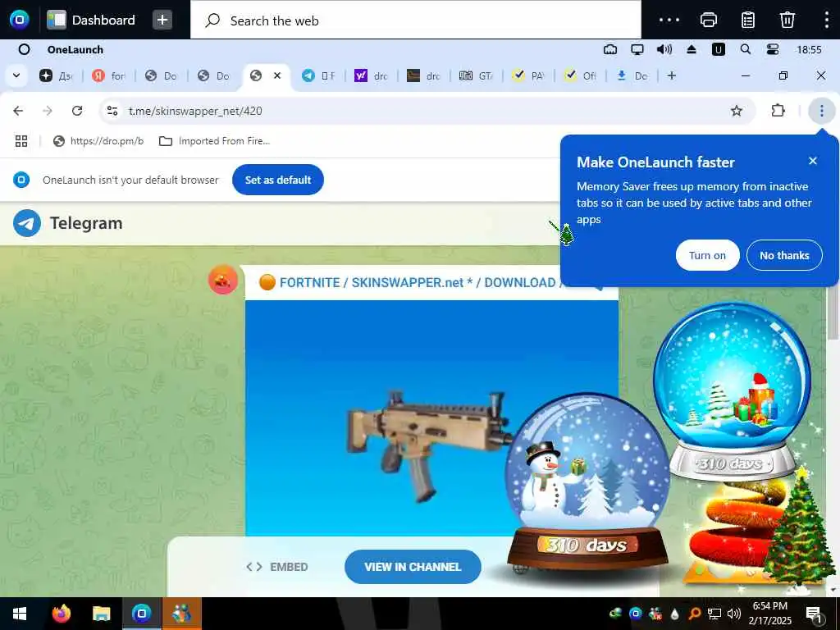
Task: Switch to the 'PA' tab
Action: pyautogui.click(x=528, y=75)
